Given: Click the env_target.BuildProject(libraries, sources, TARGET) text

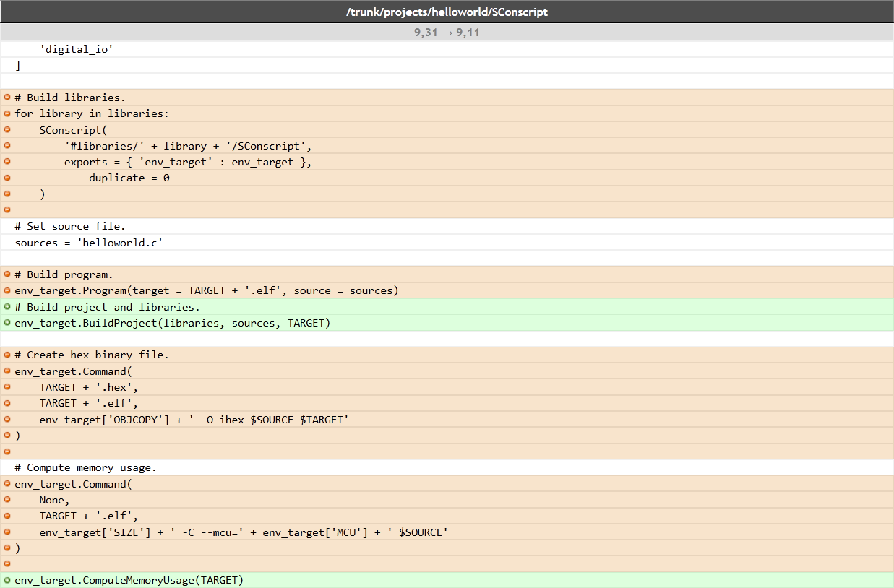Looking at the screenshot, I should point(173,323).
